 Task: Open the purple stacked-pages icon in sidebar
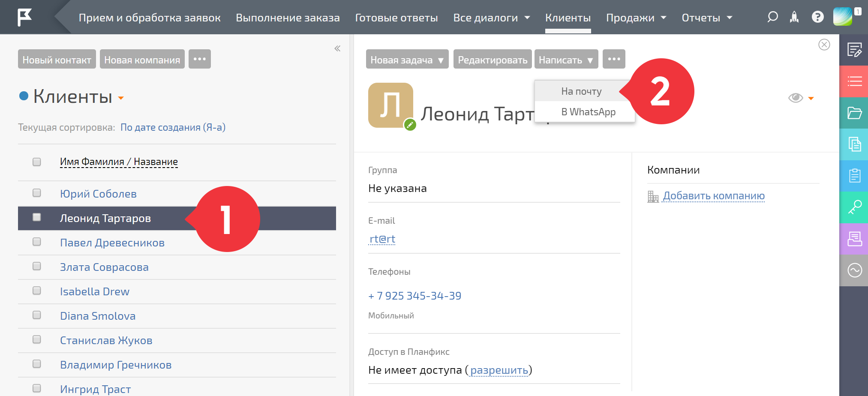click(x=854, y=239)
